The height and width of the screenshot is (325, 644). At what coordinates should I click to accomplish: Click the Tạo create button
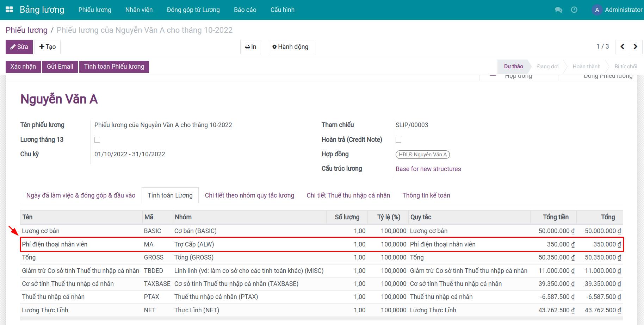[x=48, y=47]
